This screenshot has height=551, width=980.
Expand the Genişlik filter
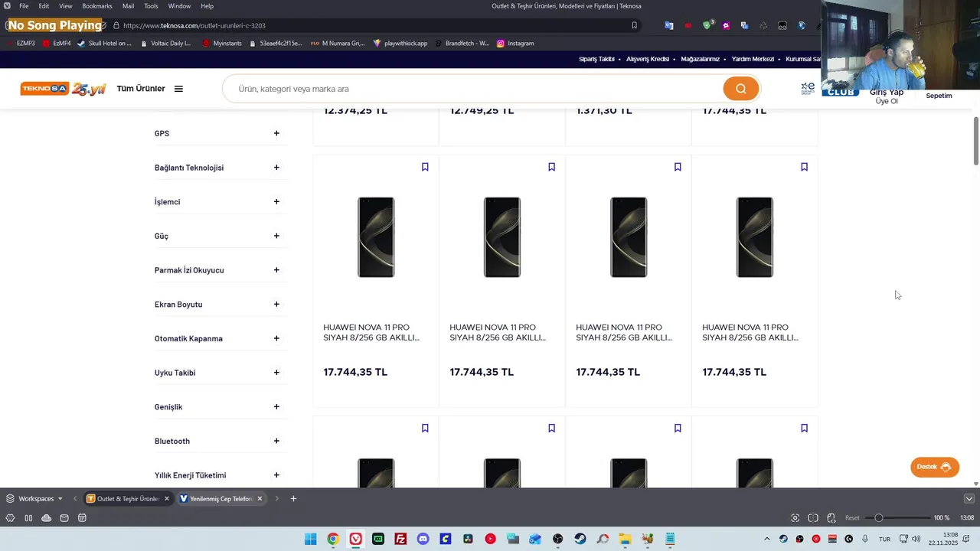pos(276,407)
